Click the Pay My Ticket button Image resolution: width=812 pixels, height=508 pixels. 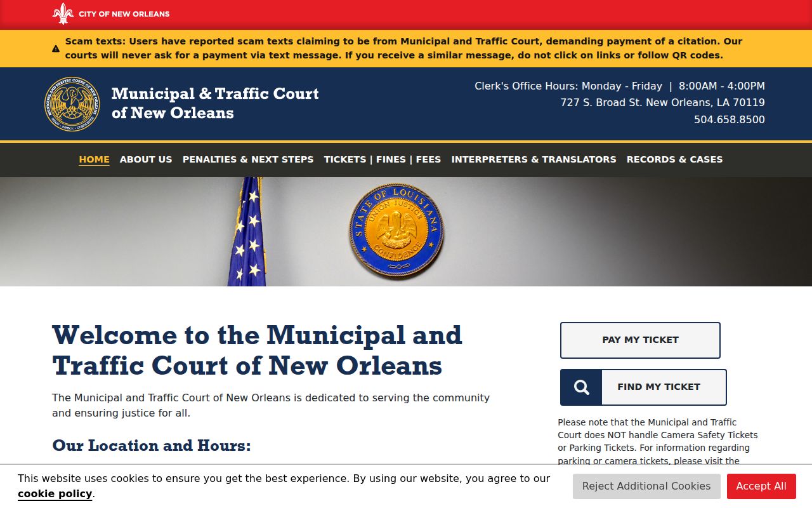(640, 340)
